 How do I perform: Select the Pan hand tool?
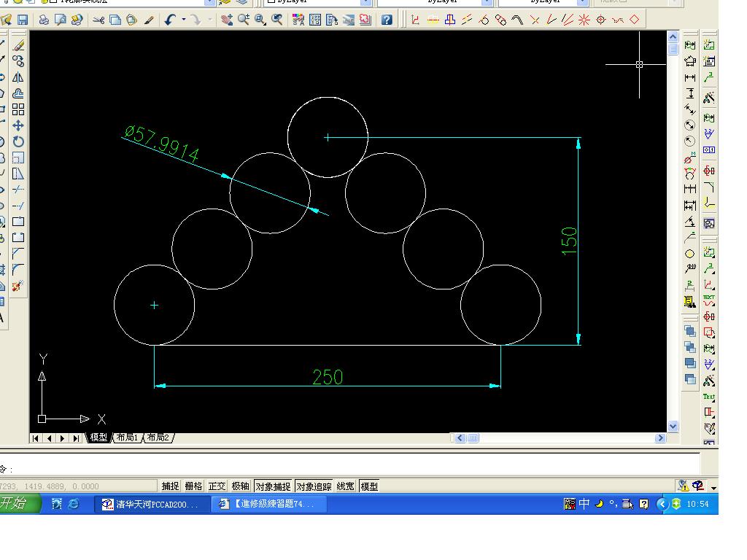227,20
